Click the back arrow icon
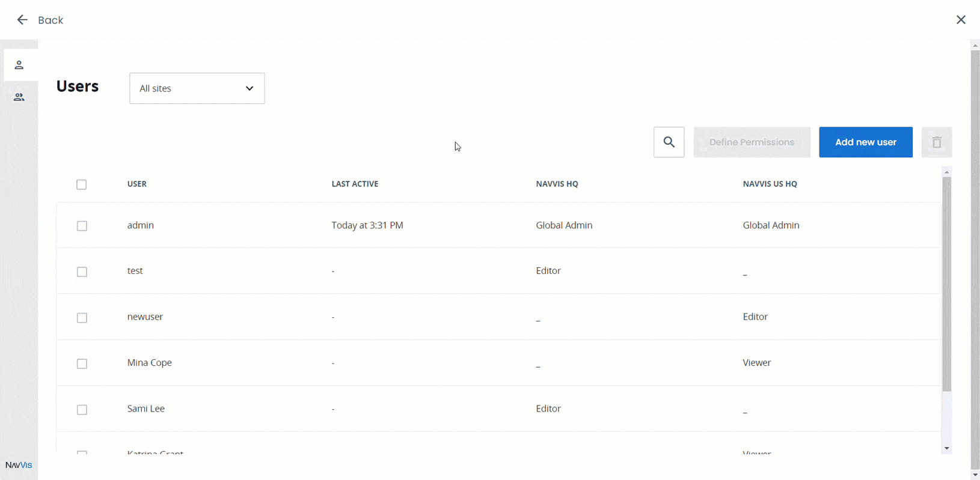Image resolution: width=980 pixels, height=480 pixels. click(x=22, y=20)
